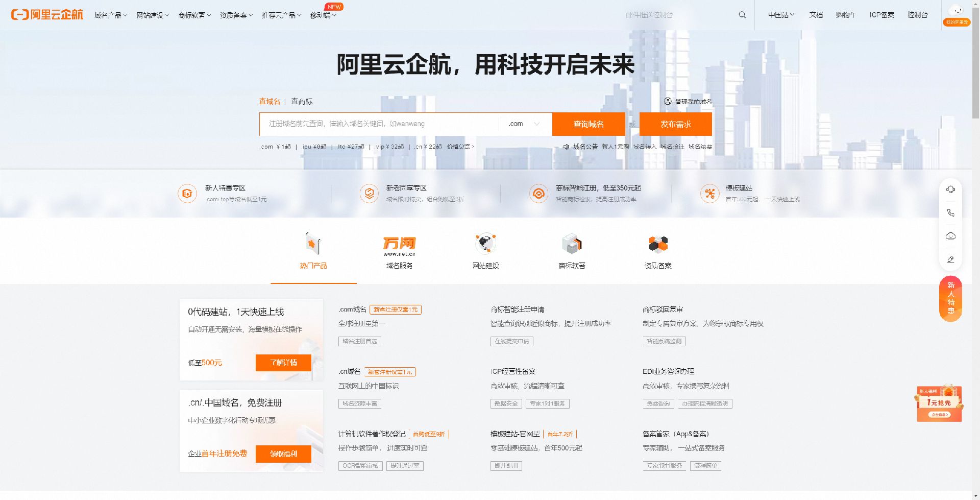
Task: Open 控制台 in the top bar
Action: tap(917, 15)
